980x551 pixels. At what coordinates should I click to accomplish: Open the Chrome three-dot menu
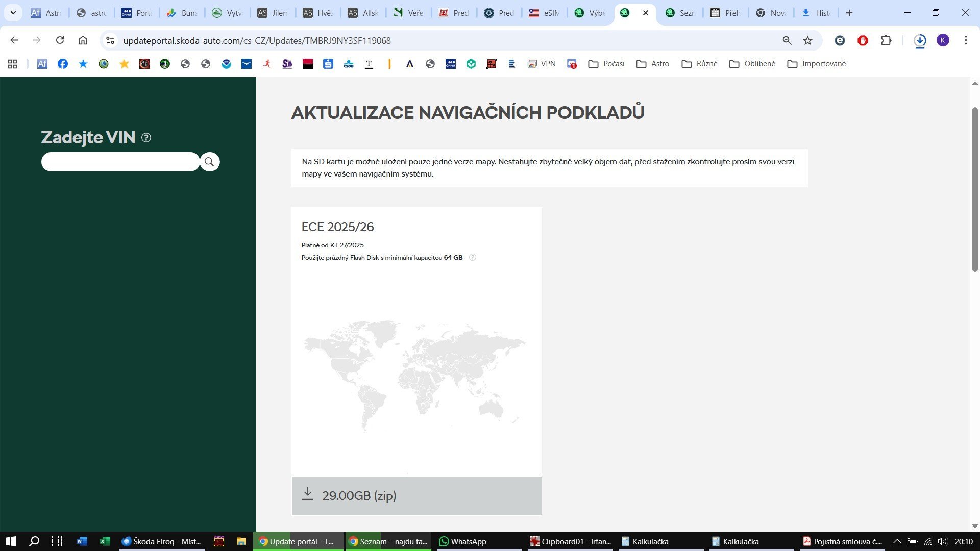[x=966, y=40]
